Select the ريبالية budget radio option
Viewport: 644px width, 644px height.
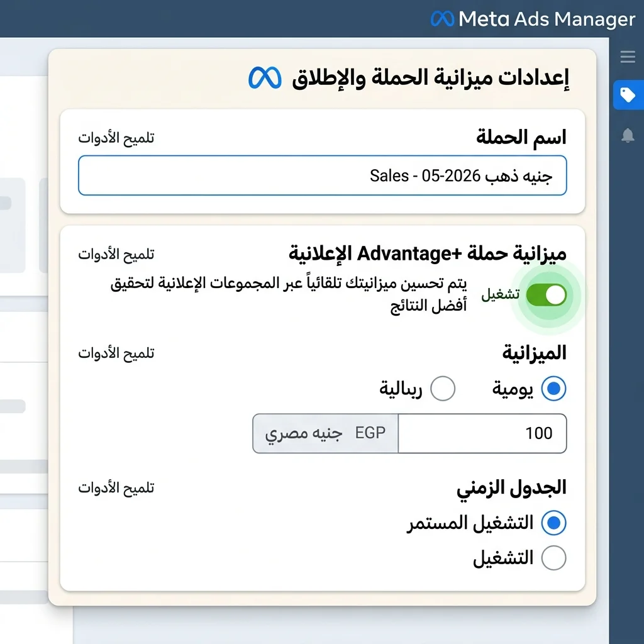tap(443, 389)
